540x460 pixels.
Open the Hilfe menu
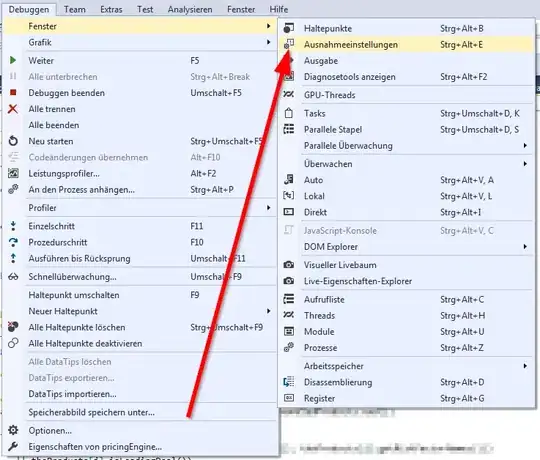click(279, 9)
